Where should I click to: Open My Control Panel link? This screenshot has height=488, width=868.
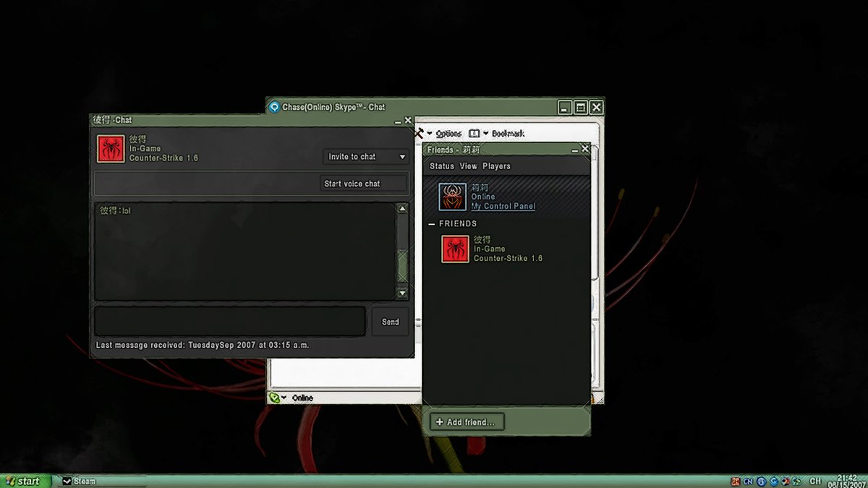(503, 206)
